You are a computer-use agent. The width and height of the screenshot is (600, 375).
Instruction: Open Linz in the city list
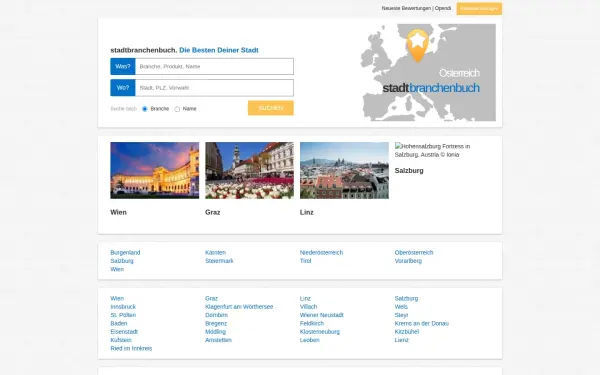click(305, 298)
